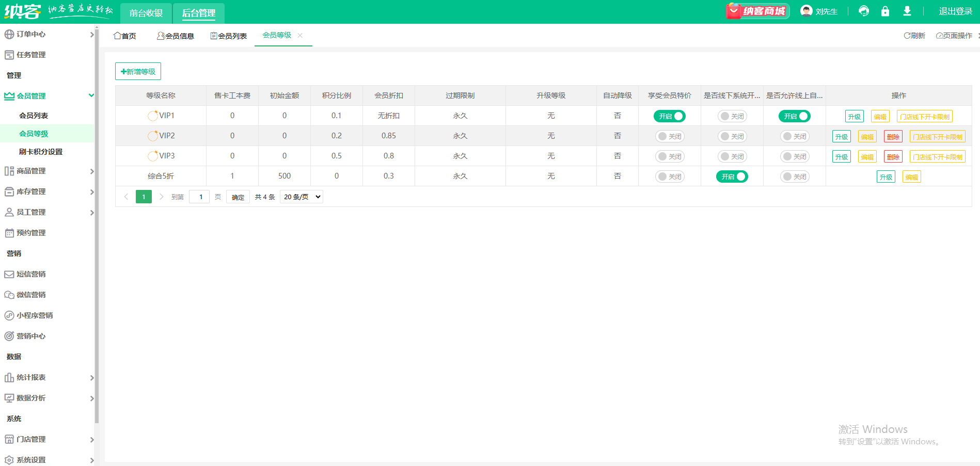This screenshot has height=466, width=980.
Task: Click the 纳客商城 shop badge
Action: coord(757,11)
